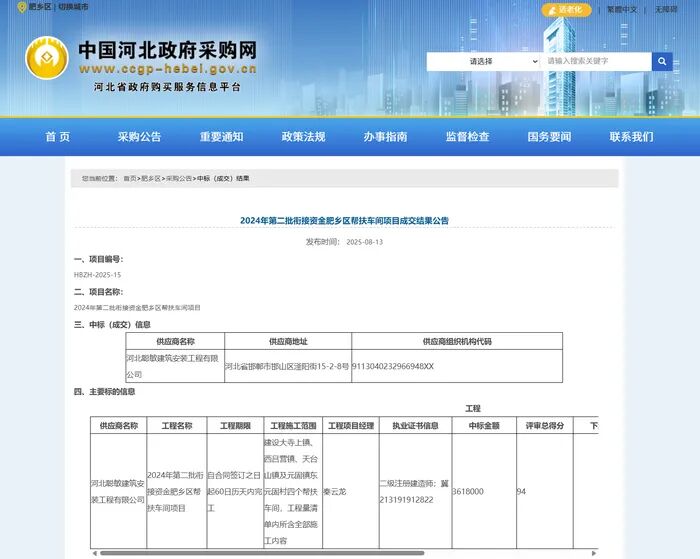Click 切换城市 to change city
This screenshot has width=700, height=559.
[72, 7]
